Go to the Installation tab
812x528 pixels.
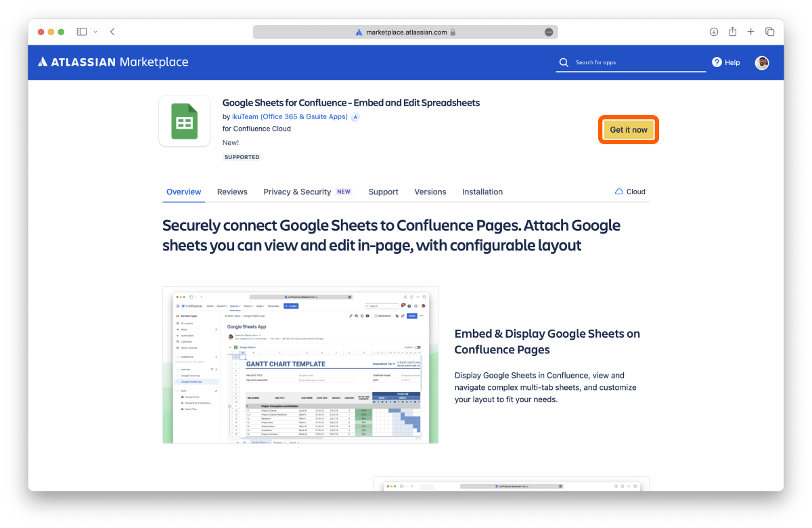(482, 192)
